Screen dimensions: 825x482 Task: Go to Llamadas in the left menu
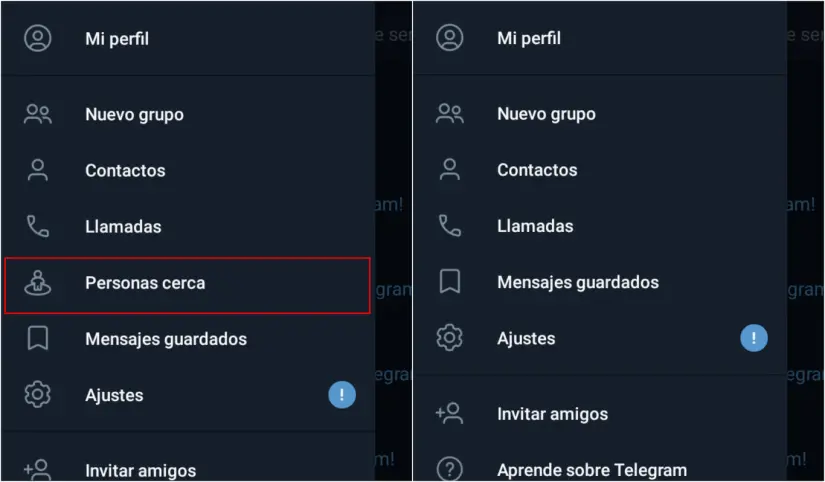[x=123, y=227]
